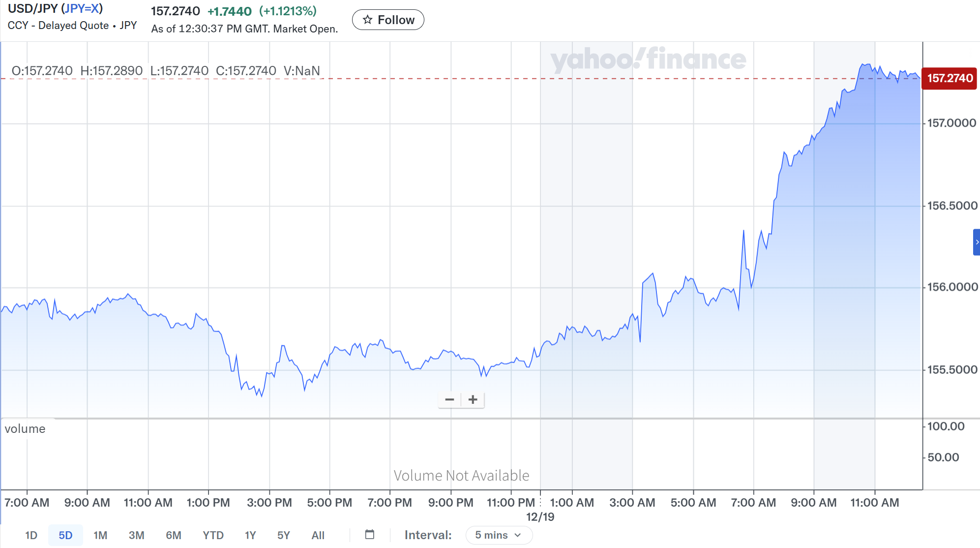Click the red 157.2740 price label

tap(949, 78)
